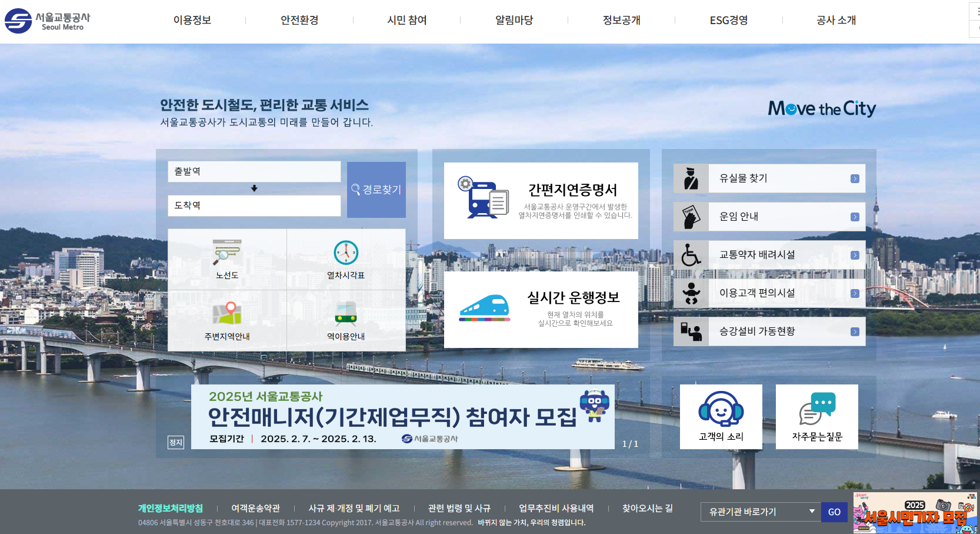Click the 간편지연증명서 train document icon

483,198
